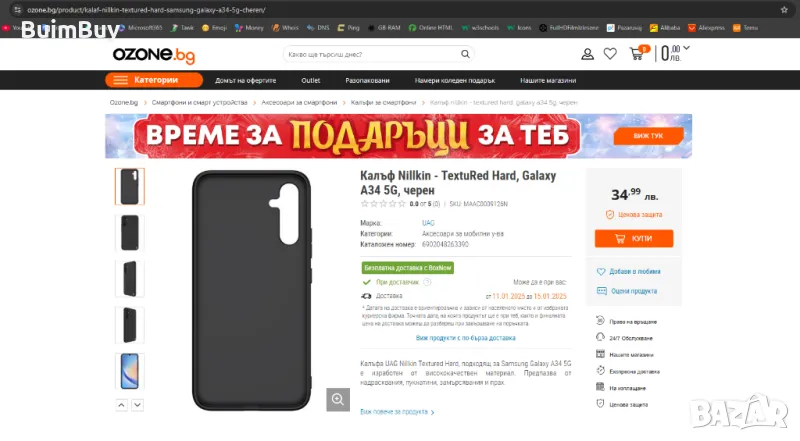This screenshot has width=800, height=441.
Task: Click the search magnifier icon
Action: pyautogui.click(x=465, y=54)
